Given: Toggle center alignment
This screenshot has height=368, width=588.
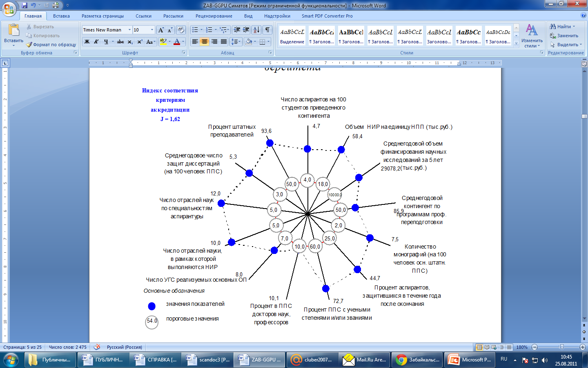Looking at the screenshot, I should click(x=205, y=42).
